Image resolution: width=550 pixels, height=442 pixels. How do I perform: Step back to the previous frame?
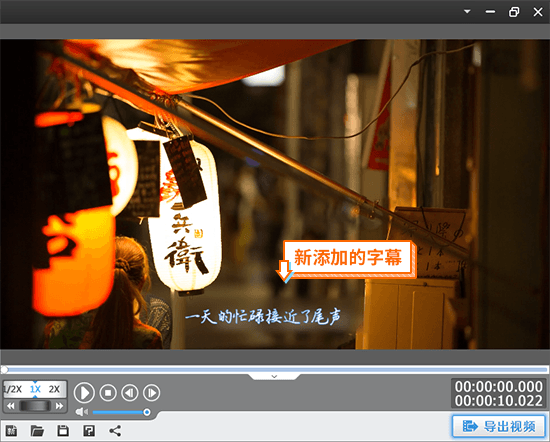130,393
